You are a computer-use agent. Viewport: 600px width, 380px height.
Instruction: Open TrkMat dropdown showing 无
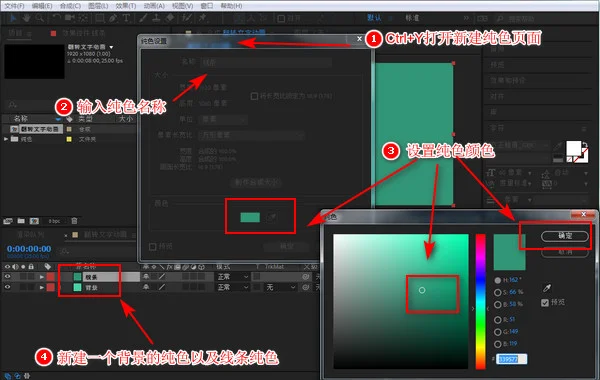pyautogui.click(x=281, y=287)
